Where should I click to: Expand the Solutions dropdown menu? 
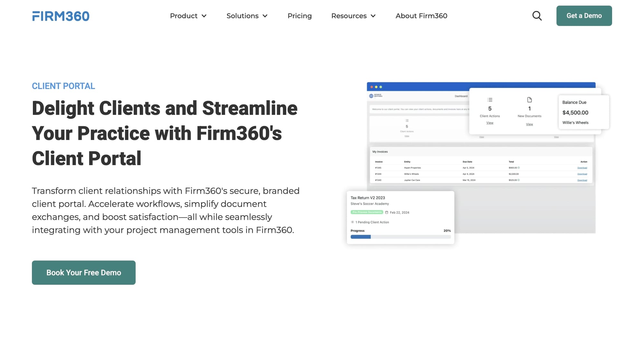(247, 16)
